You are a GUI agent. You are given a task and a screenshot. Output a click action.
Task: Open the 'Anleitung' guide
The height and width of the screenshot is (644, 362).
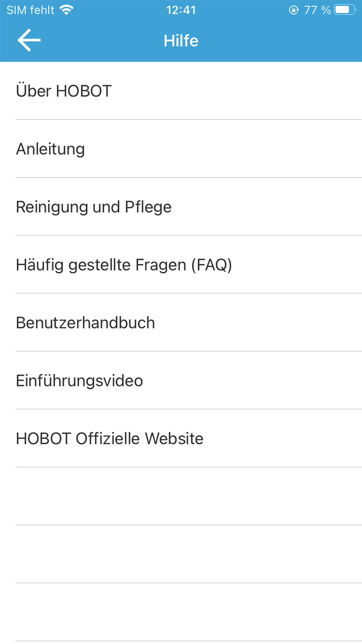pyautogui.click(x=50, y=149)
